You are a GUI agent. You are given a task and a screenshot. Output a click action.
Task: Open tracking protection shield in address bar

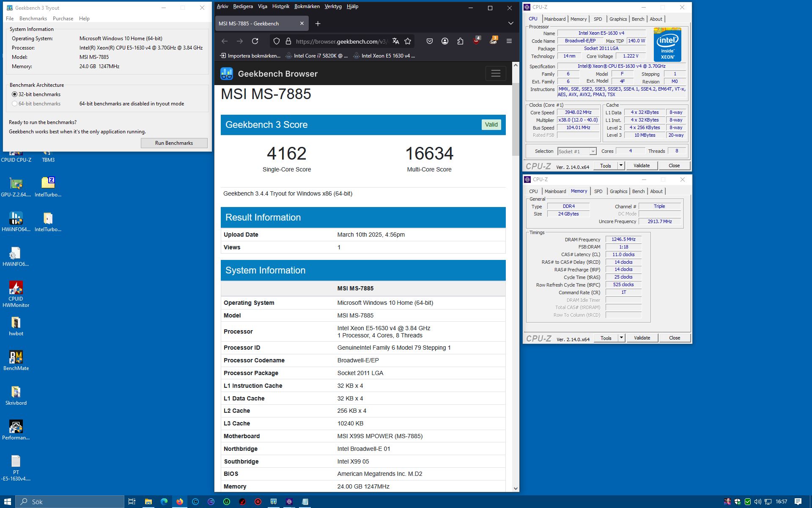click(x=277, y=41)
